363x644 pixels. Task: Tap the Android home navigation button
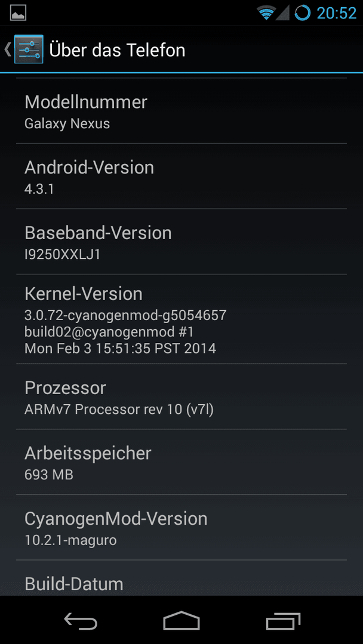point(181,621)
